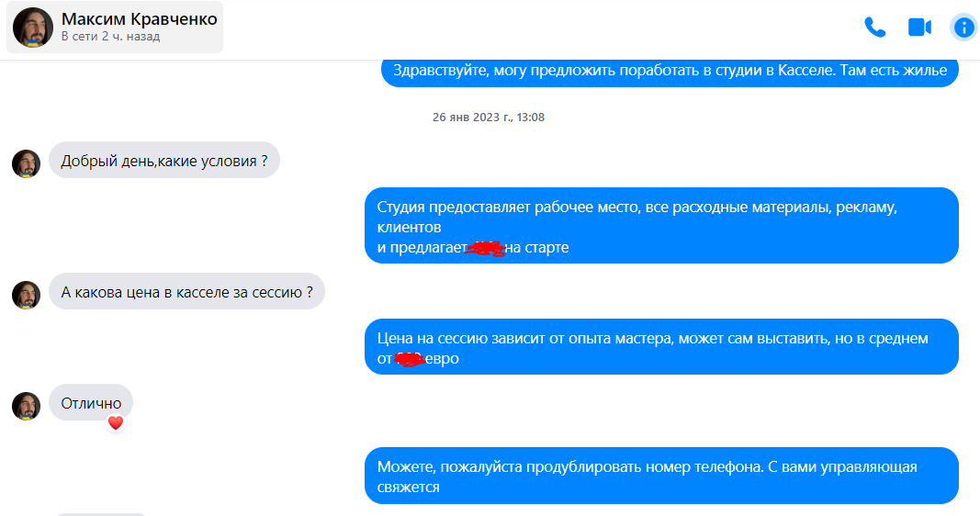Start a video call with the camera icon
This screenshot has width=980, height=516.
[x=919, y=28]
